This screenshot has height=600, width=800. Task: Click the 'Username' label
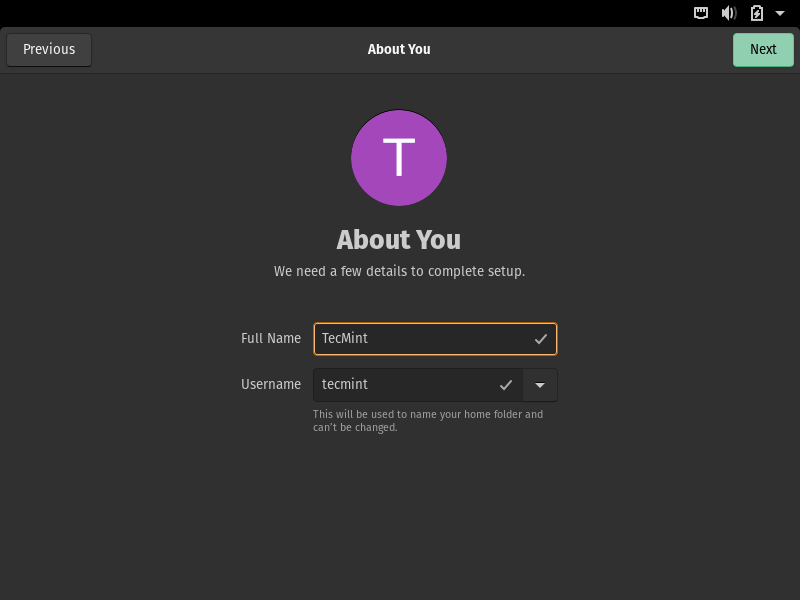271,384
